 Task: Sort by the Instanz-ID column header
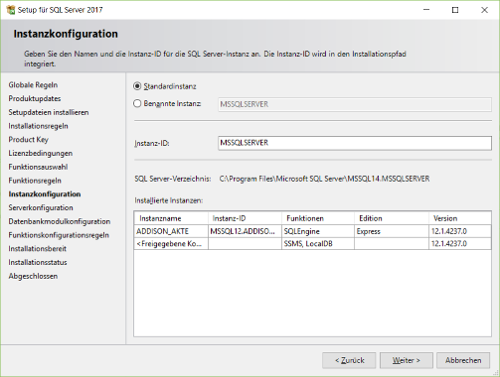(x=245, y=218)
